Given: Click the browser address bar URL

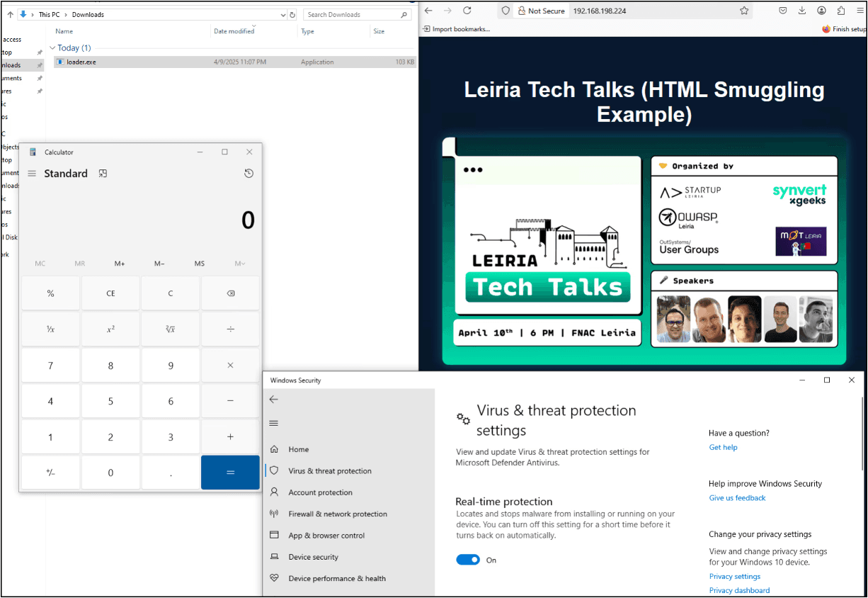Looking at the screenshot, I should point(599,11).
